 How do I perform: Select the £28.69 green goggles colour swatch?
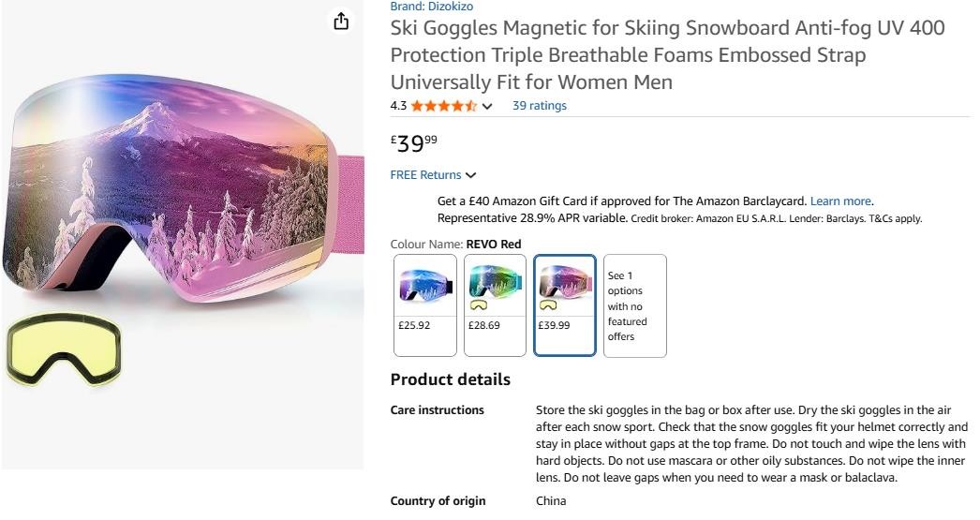495,305
